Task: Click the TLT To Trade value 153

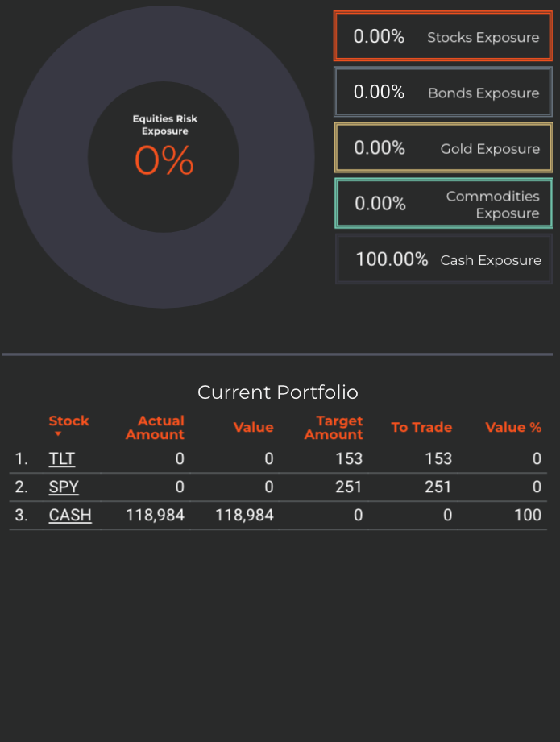Action: (438, 458)
